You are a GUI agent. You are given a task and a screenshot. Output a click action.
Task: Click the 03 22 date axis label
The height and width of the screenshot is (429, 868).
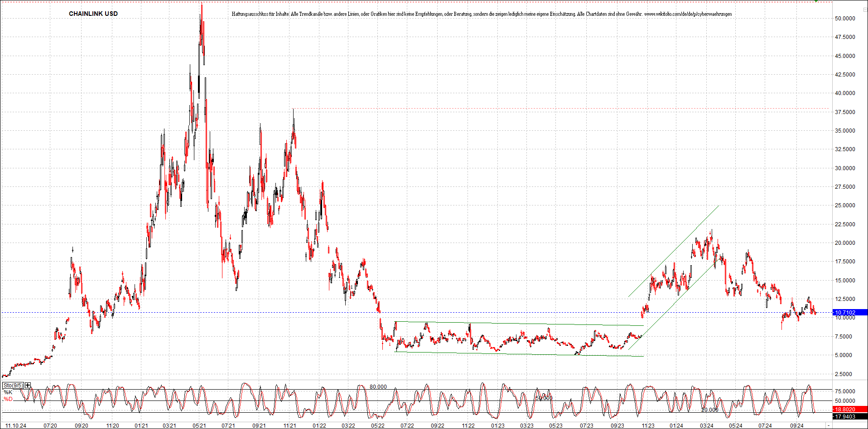[x=348, y=426]
